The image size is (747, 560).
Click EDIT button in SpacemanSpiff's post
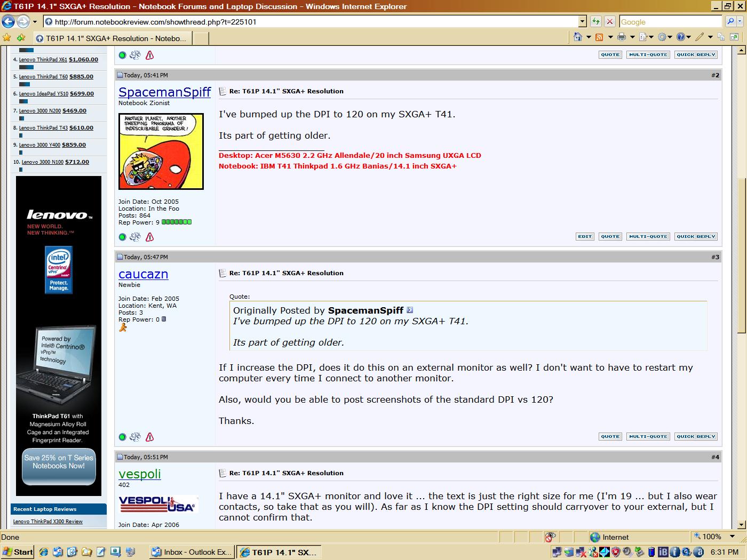point(585,237)
